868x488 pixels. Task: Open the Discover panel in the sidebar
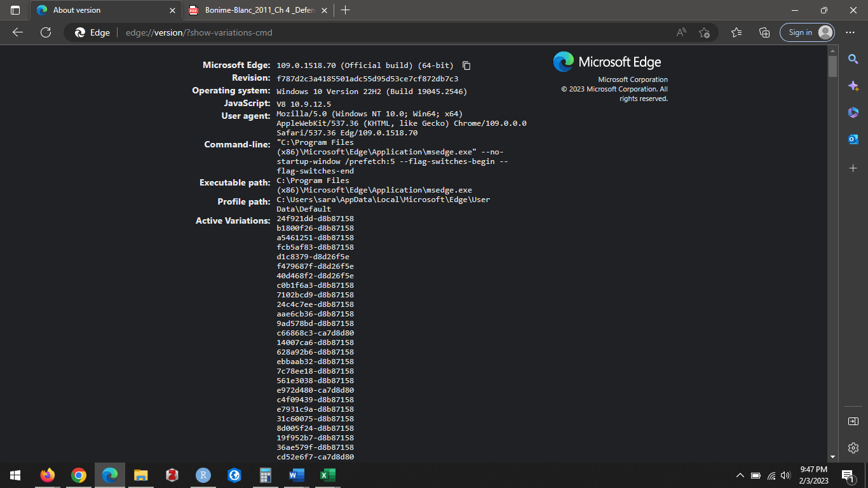coord(853,86)
